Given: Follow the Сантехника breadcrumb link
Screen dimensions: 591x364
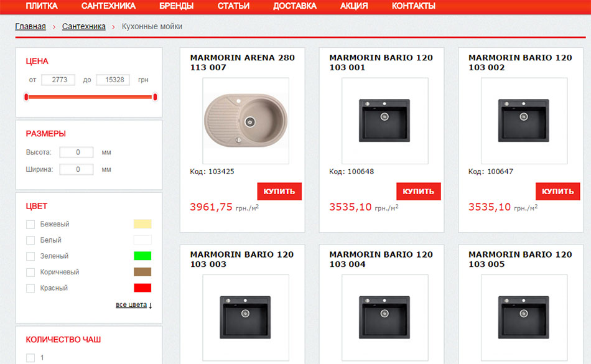Looking at the screenshot, I should pos(84,26).
